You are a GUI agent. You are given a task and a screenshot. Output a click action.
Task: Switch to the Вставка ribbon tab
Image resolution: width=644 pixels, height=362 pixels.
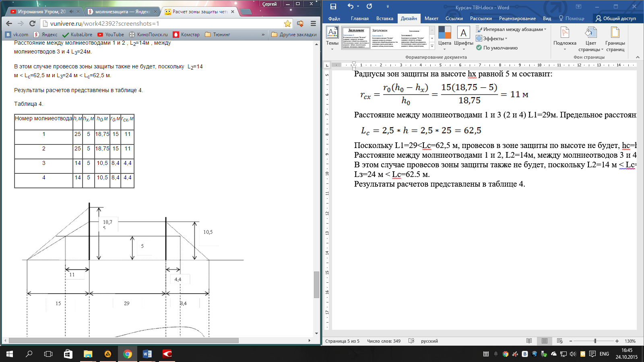pyautogui.click(x=384, y=19)
